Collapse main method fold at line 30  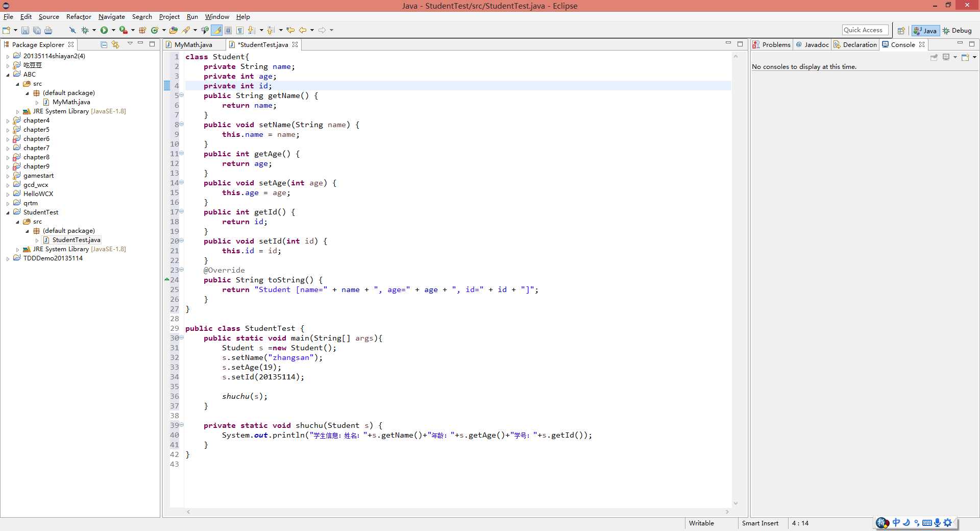pos(182,337)
